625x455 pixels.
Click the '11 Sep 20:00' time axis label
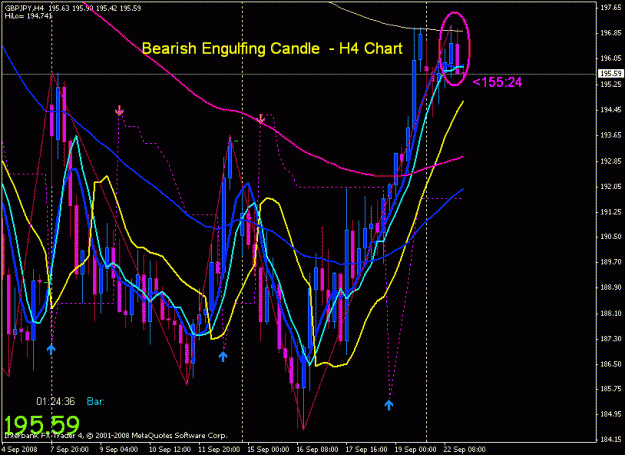219,449
